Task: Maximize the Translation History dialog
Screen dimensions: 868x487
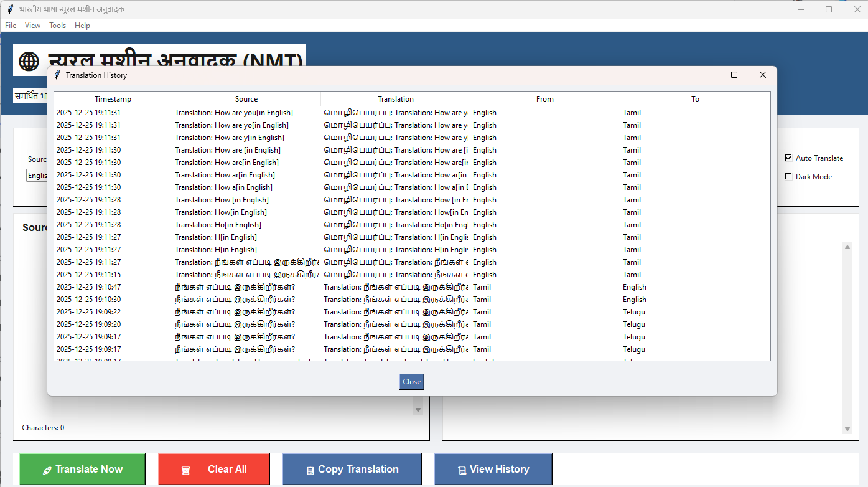Action: (x=734, y=75)
